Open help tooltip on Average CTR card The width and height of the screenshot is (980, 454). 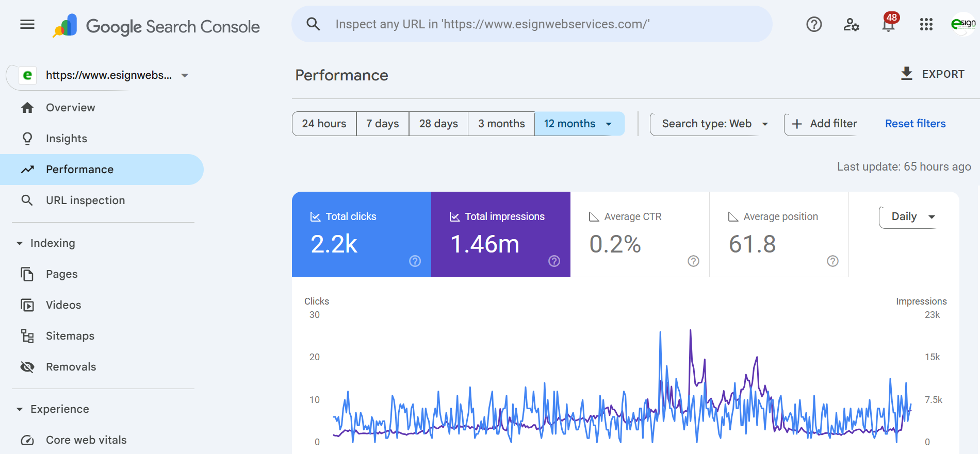[x=693, y=261]
